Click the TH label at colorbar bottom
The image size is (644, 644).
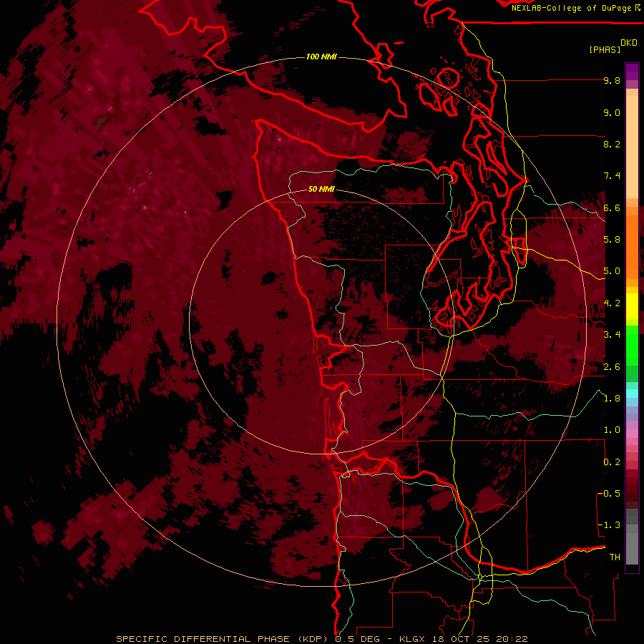coord(615,557)
